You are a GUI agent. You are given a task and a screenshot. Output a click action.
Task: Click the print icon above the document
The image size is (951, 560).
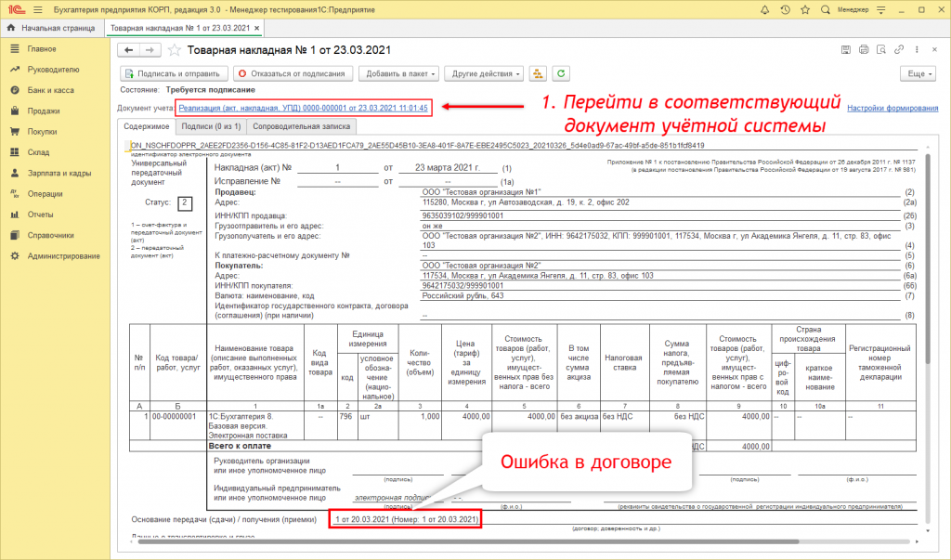[x=864, y=49]
